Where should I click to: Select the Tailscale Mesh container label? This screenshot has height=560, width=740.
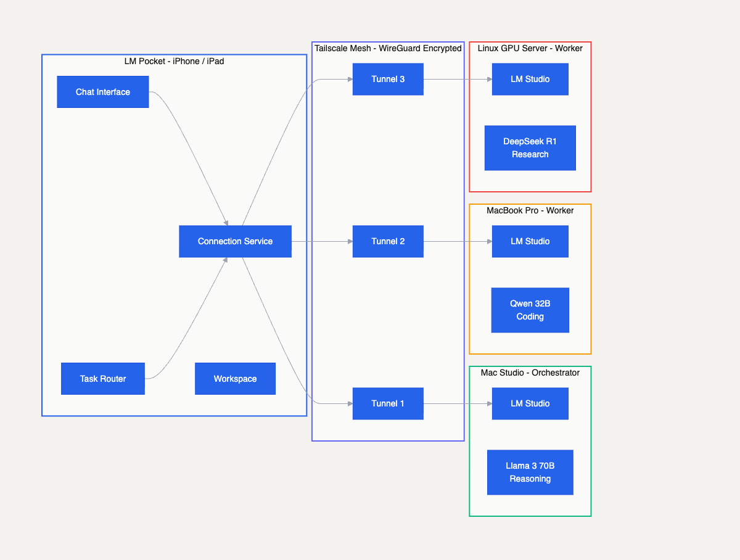(x=388, y=47)
